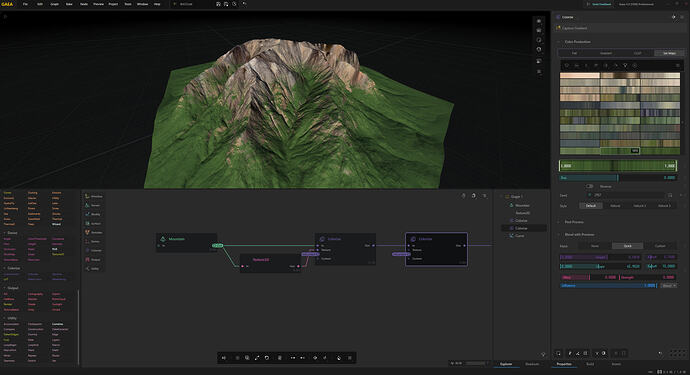Click the GAEA logo in title bar
Screen dimensions: 690x375
7,4
